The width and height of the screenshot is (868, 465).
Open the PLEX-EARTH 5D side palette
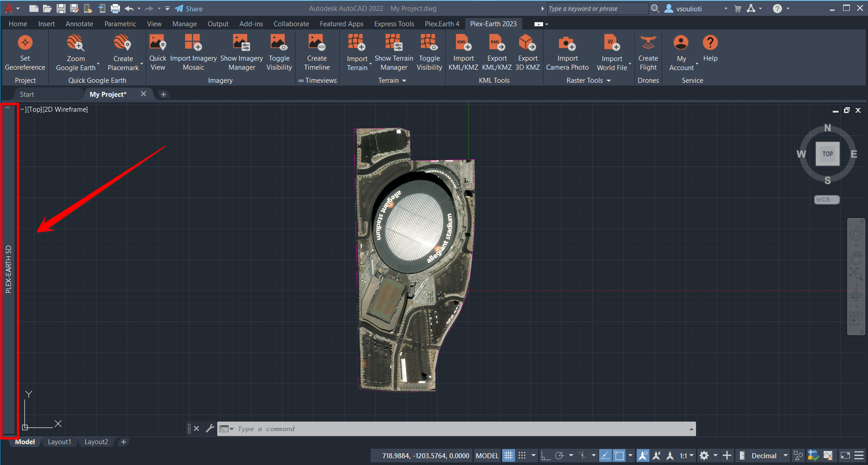click(x=8, y=269)
